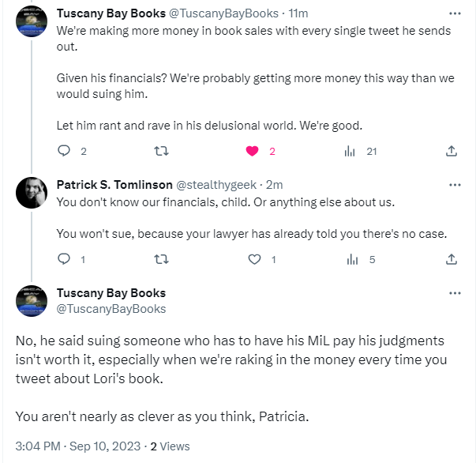Open the Patrick S. Tomlinson profile name
The image size is (476, 463).
(114, 185)
